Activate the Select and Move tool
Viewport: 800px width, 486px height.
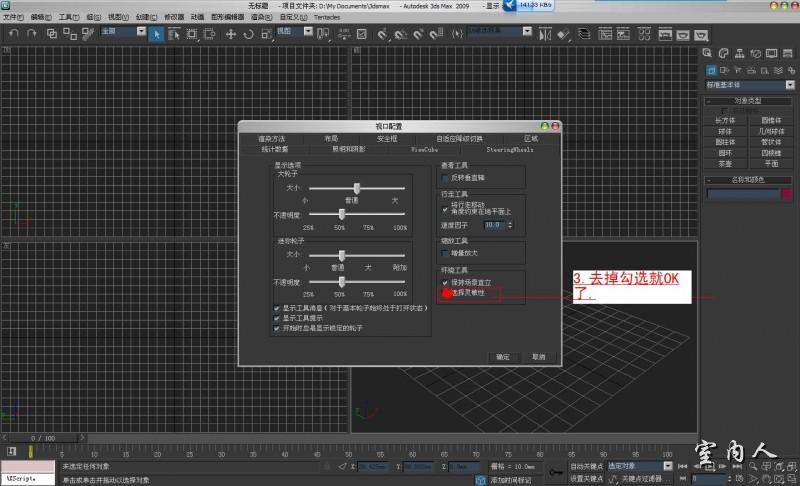point(231,33)
